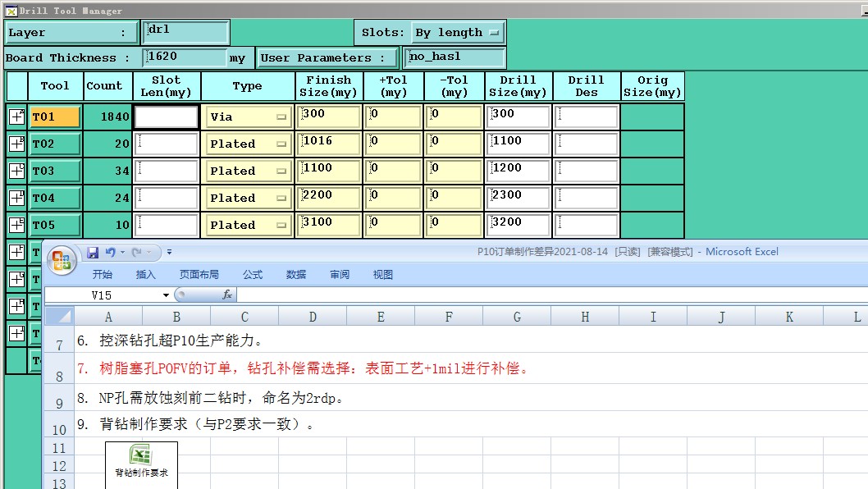Click the plus icon beside T01 row
Image resolution: width=868 pixels, height=489 pixels.
(x=16, y=117)
